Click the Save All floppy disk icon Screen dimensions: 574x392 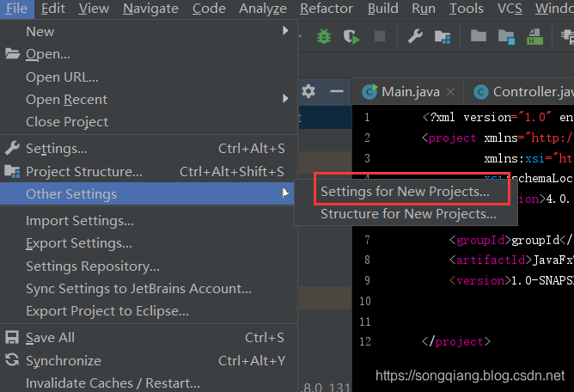(12, 338)
